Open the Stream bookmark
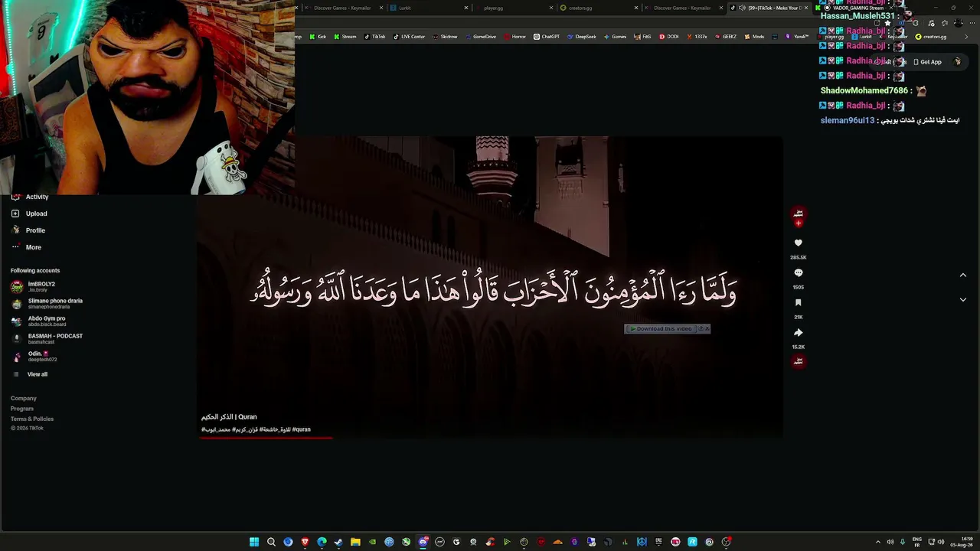This screenshot has width=980, height=551. tap(345, 37)
